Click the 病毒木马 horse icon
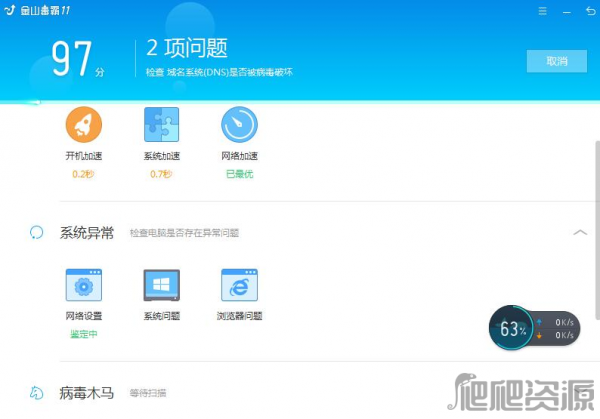This screenshot has width=600, height=419. 36,393
